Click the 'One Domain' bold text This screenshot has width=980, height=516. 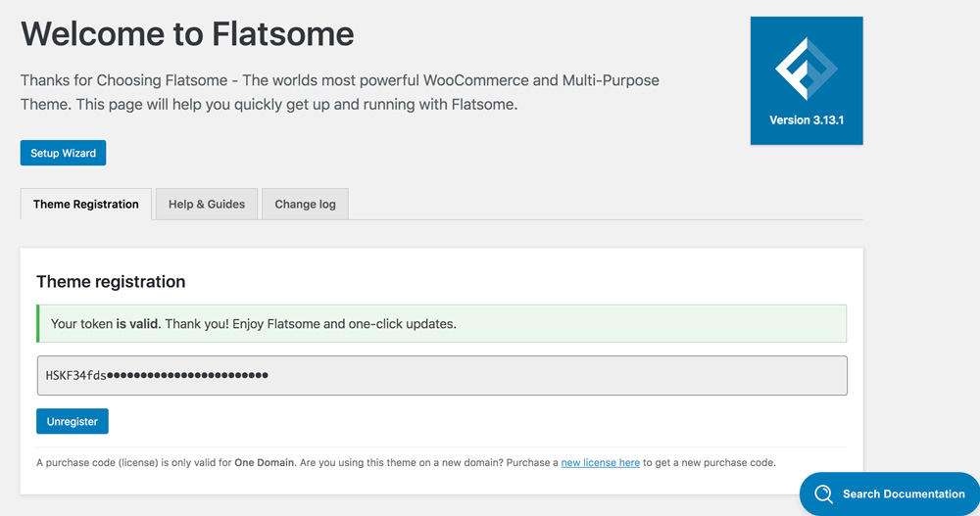tap(264, 463)
